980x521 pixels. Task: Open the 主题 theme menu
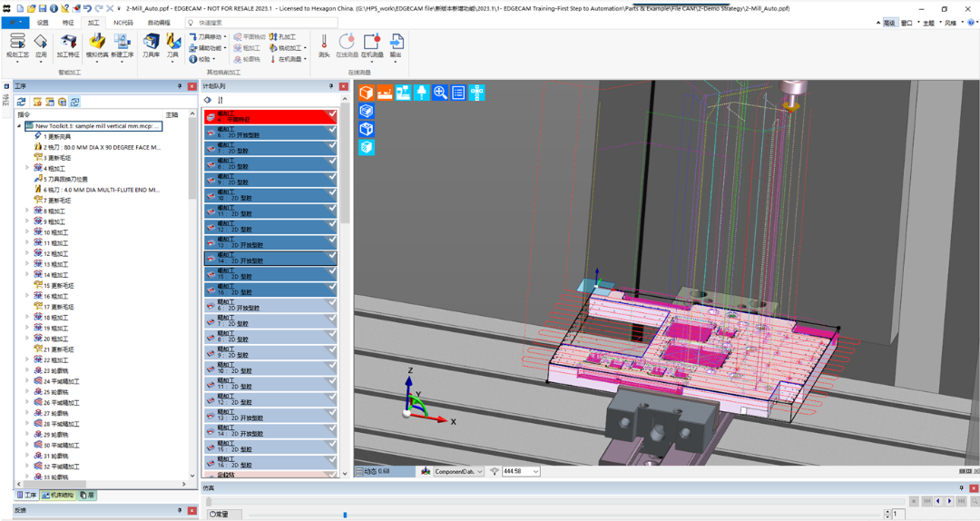click(929, 23)
